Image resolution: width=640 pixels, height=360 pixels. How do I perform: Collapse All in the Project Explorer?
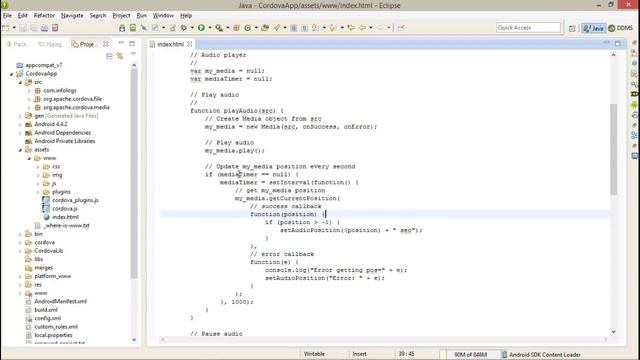tap(109, 56)
